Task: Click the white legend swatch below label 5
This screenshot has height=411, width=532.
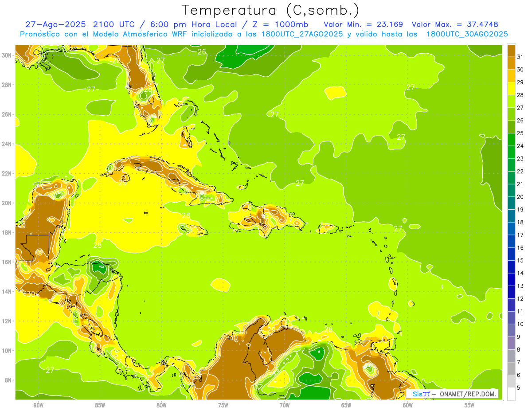Action: tap(511, 394)
